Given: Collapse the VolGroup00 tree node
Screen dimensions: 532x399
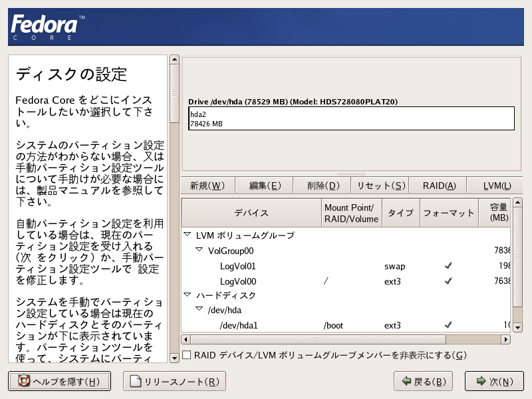Looking at the screenshot, I should [x=199, y=250].
